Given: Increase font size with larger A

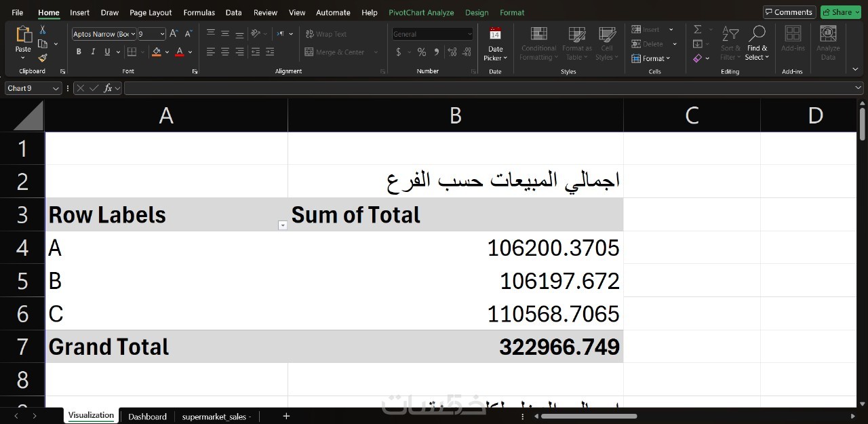Looking at the screenshot, I should (174, 33).
